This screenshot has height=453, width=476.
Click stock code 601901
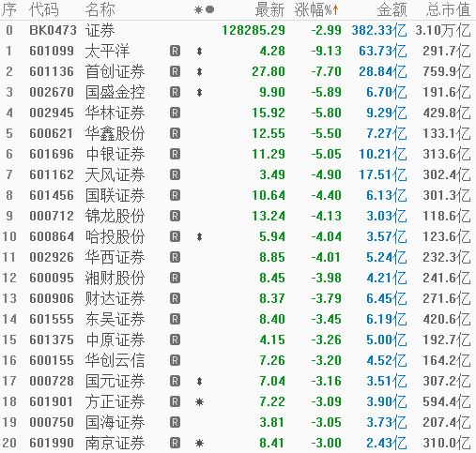click(x=52, y=401)
